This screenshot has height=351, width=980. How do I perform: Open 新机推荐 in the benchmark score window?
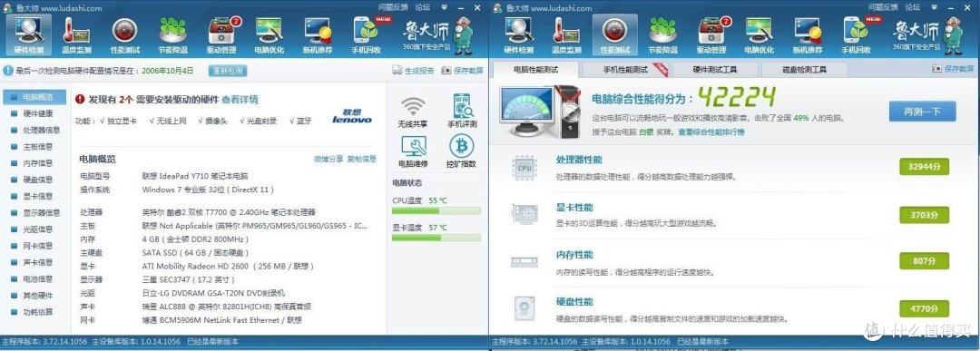808,35
